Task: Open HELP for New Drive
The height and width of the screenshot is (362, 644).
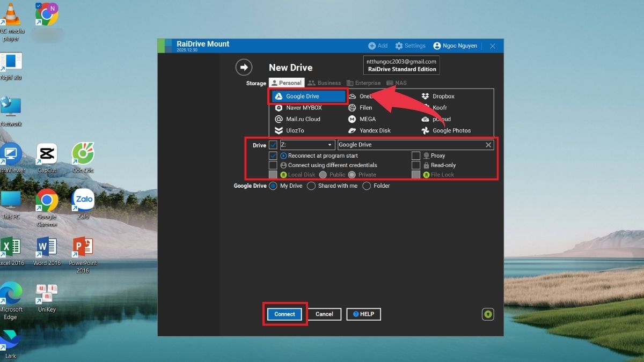Action: pyautogui.click(x=363, y=314)
